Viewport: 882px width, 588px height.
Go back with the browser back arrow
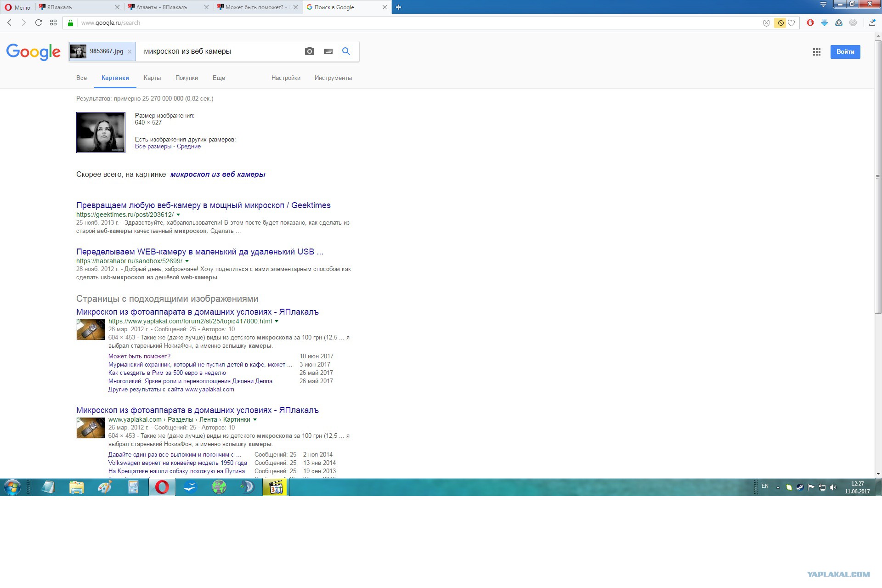coord(9,23)
